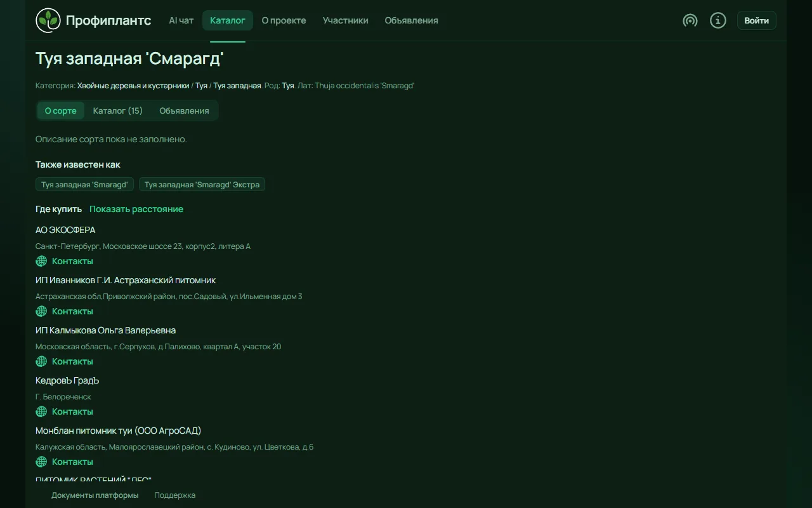
Task: Select Монблан питомник туи (ООО АгроСАД)
Action: [x=118, y=431]
